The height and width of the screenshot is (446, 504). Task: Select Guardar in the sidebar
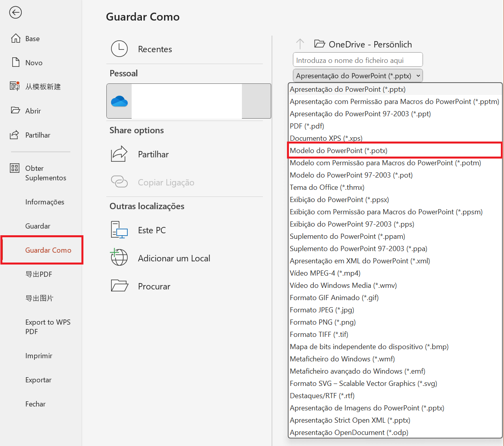point(38,226)
